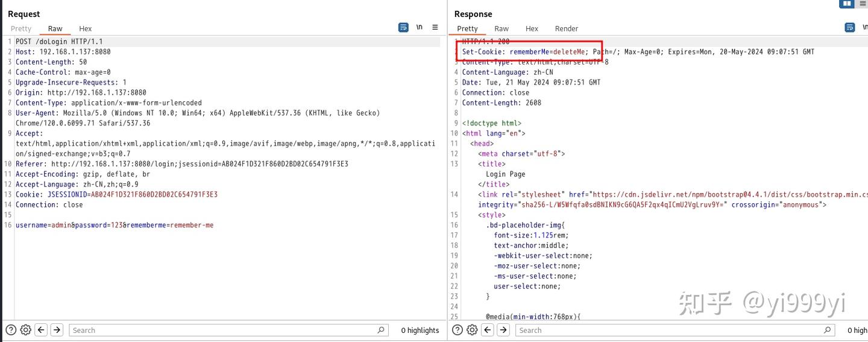The height and width of the screenshot is (342, 868).
Task: Click the '-moz-user-select:none;' CSS line
Action: 537,266
